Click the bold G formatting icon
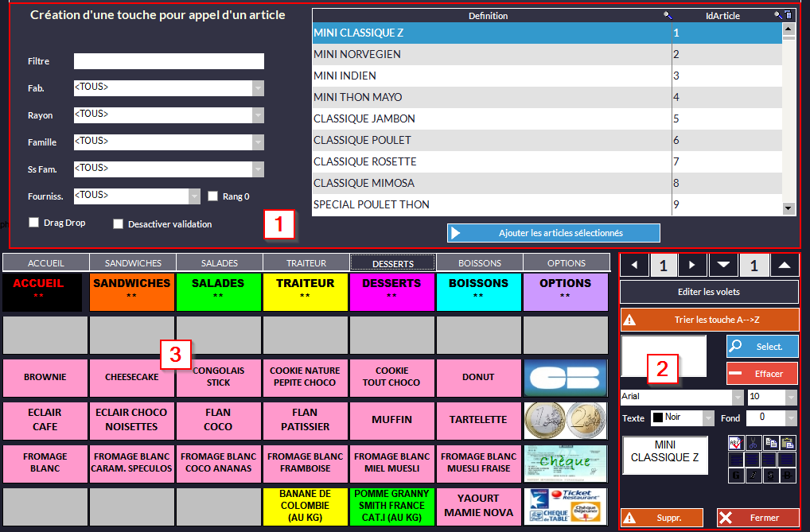810x532 pixels. click(x=736, y=476)
